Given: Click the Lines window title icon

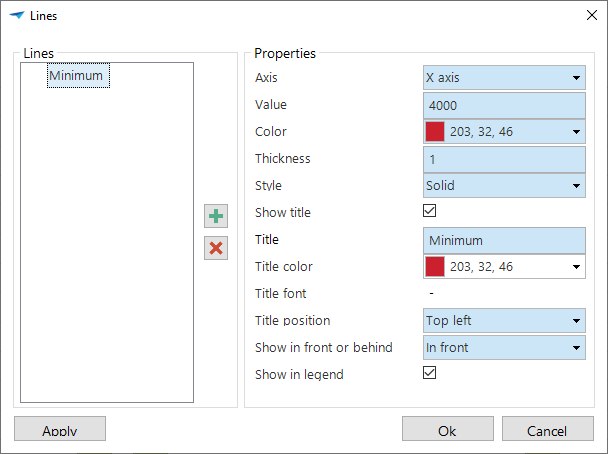Looking at the screenshot, I should coord(16,16).
